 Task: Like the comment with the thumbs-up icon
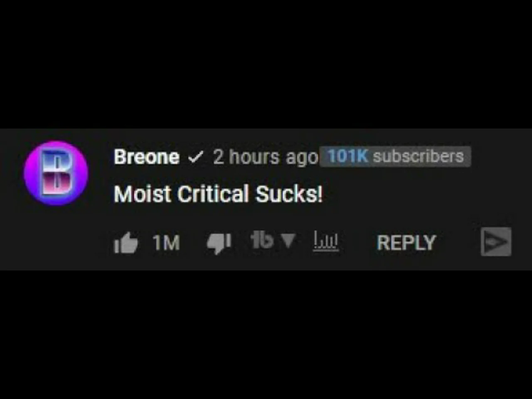pos(126,243)
